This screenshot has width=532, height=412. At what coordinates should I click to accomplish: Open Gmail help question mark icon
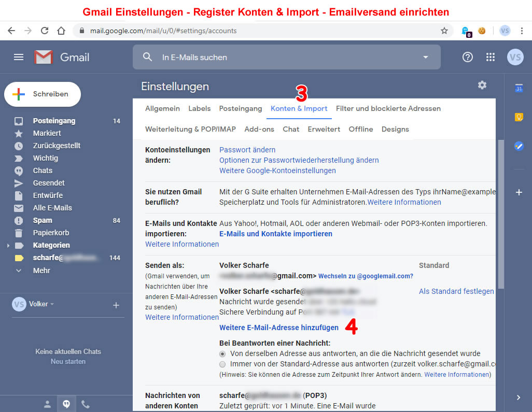(468, 57)
